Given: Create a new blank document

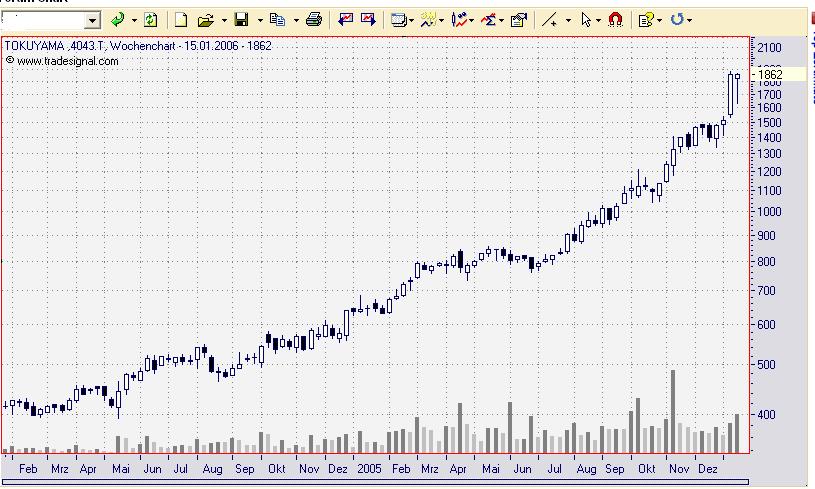Looking at the screenshot, I should [x=180, y=20].
